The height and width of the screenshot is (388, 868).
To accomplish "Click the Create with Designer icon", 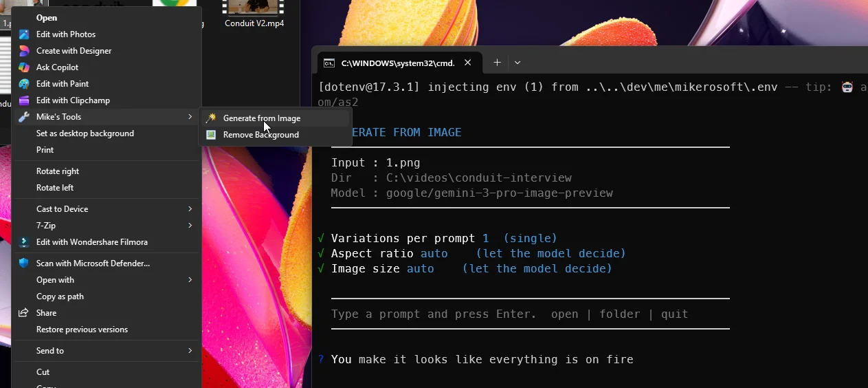I will (x=24, y=51).
